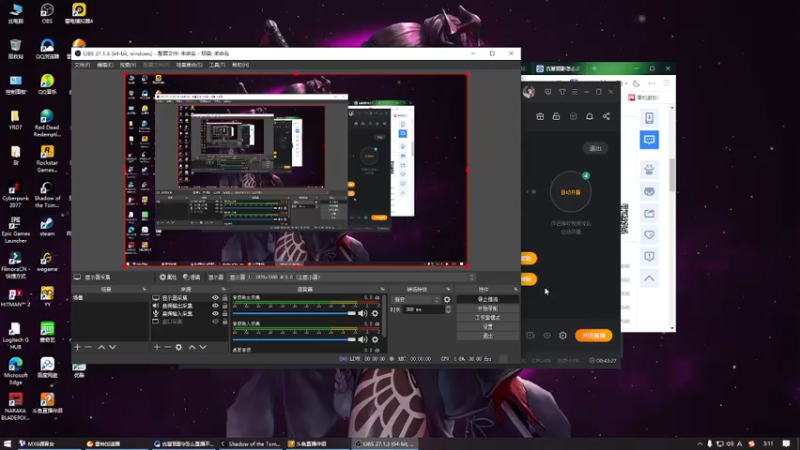Click the volume slider of second mixer channel
Viewport: 800px width, 450px height.
294,340
